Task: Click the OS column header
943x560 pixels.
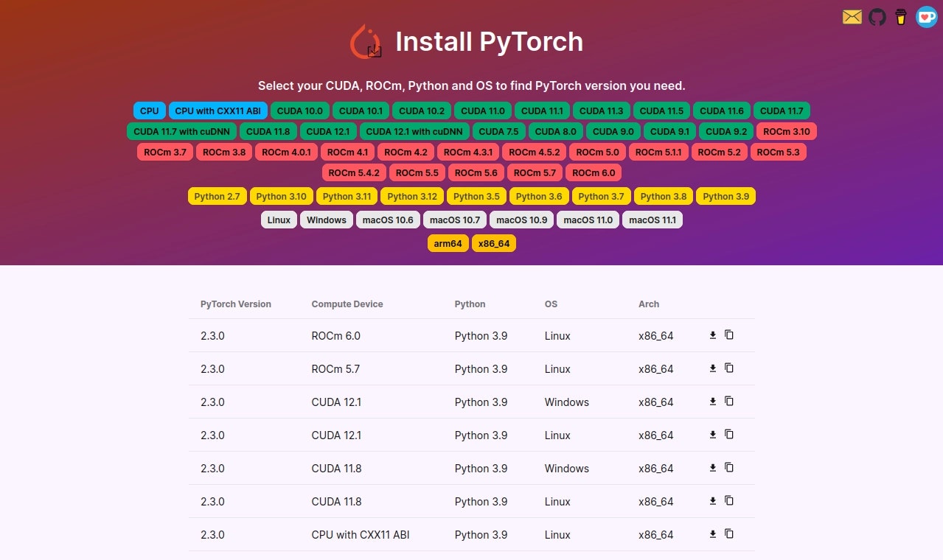Action: pos(551,304)
